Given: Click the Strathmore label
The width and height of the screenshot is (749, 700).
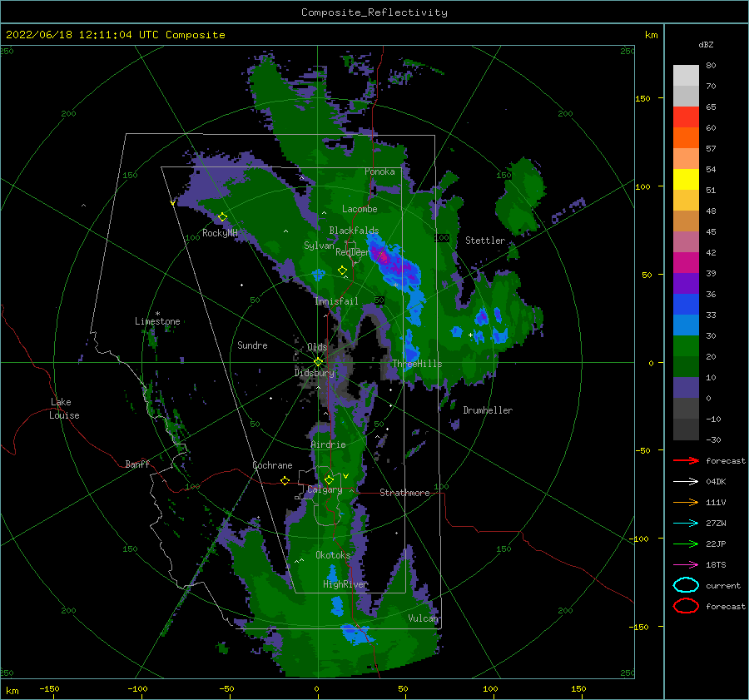Looking at the screenshot, I should (404, 493).
